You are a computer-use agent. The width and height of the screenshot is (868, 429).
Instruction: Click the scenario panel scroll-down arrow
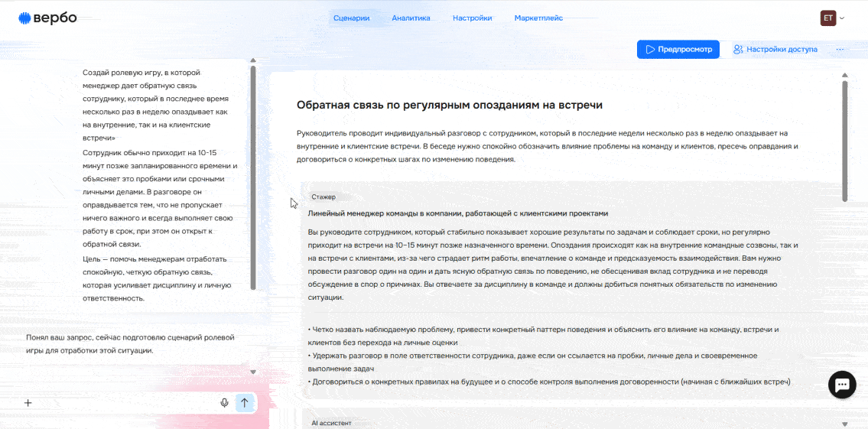pos(845,424)
